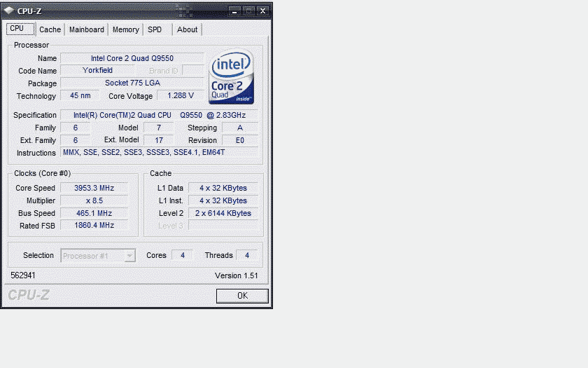
Task: Click the Core Voltage value 1.288 V
Action: (x=181, y=95)
